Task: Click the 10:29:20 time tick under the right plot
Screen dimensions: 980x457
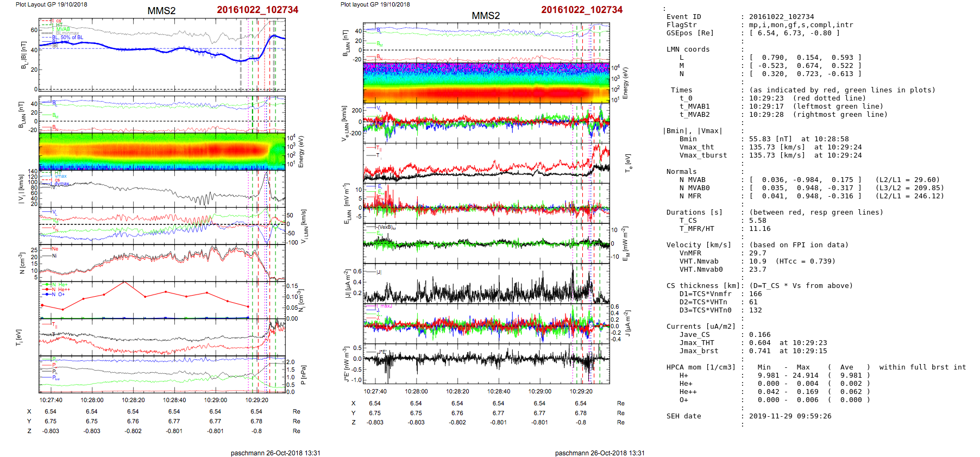Action: [581, 391]
